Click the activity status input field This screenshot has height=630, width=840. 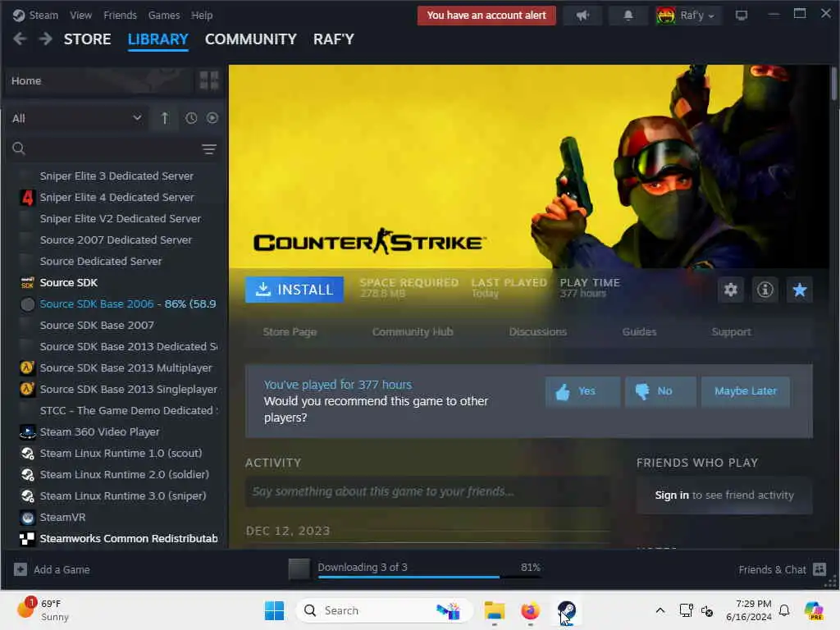coord(427,492)
